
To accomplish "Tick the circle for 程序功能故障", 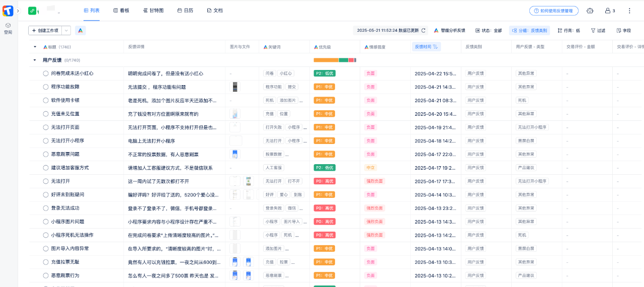I will tap(46, 87).
